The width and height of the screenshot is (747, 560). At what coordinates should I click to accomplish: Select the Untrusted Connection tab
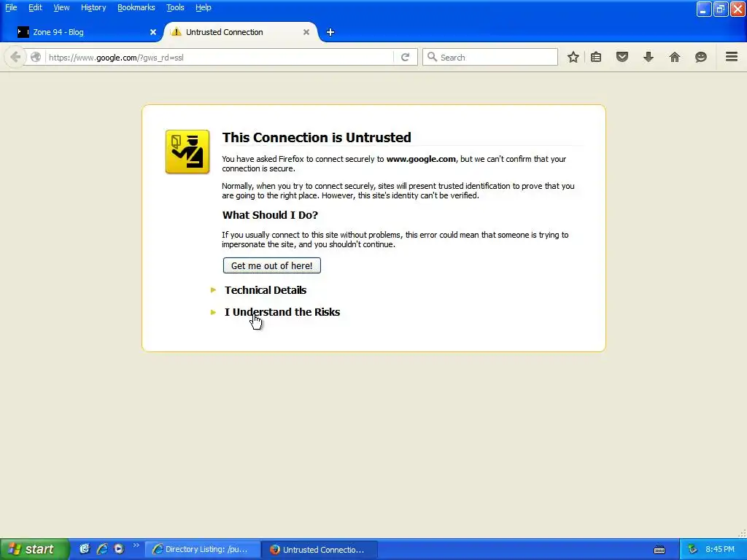(241, 32)
